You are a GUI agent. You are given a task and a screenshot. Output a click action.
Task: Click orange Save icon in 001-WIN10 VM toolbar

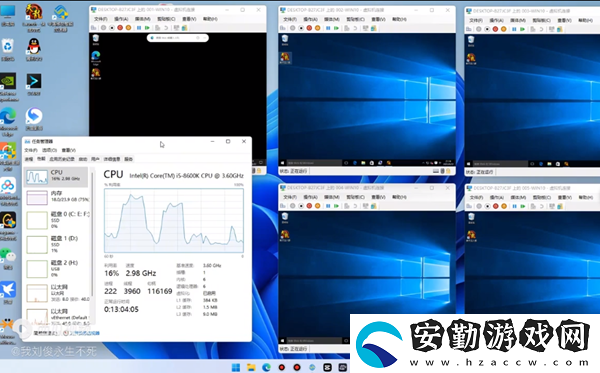(x=128, y=28)
